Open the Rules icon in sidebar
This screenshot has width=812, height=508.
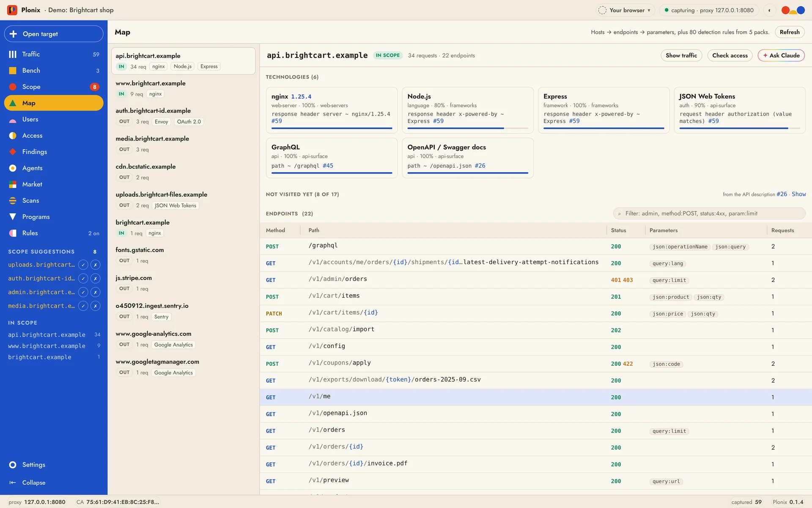pos(13,233)
